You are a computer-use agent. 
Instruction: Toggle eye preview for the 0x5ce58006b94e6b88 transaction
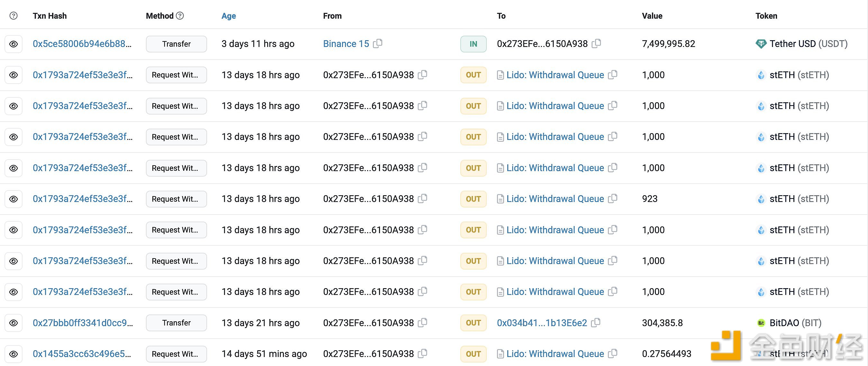tap(14, 44)
